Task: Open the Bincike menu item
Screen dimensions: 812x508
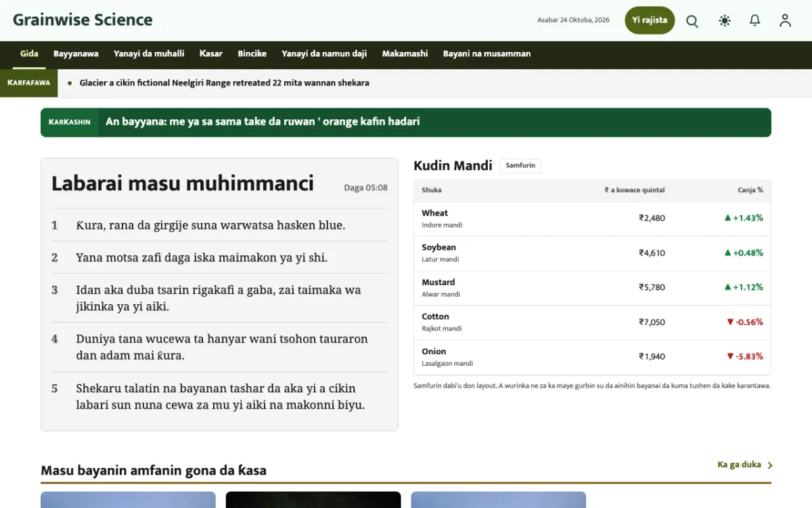Action: click(x=252, y=54)
